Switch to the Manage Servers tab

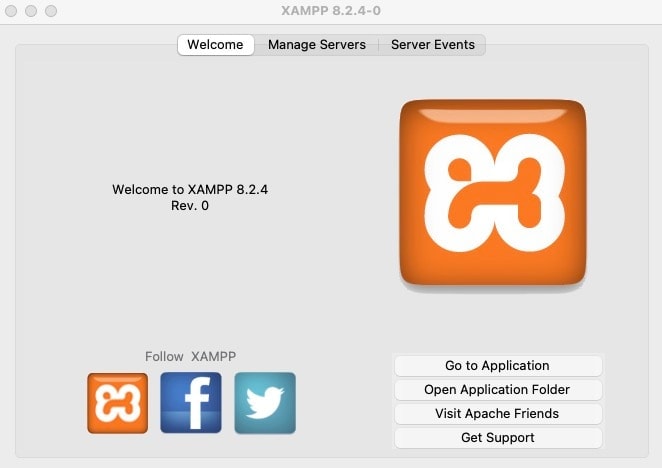pyautogui.click(x=317, y=45)
